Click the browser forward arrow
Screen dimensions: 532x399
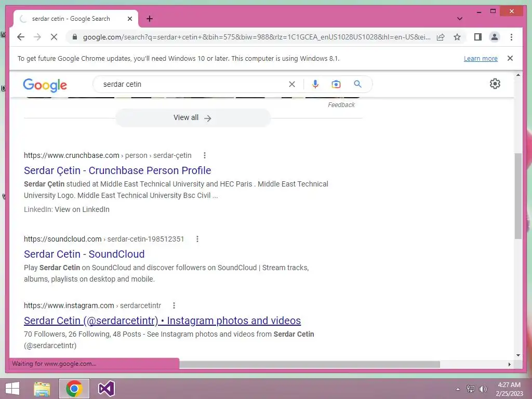click(37, 37)
